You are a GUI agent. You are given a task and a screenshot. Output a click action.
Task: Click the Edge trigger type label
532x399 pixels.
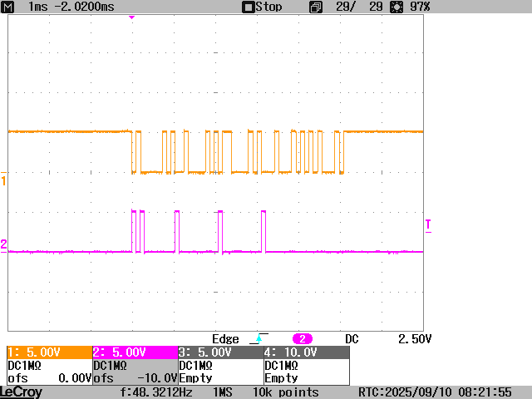tap(225, 339)
